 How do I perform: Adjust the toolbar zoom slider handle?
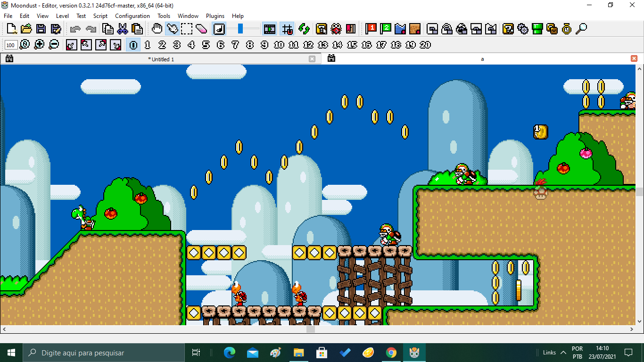point(240,29)
